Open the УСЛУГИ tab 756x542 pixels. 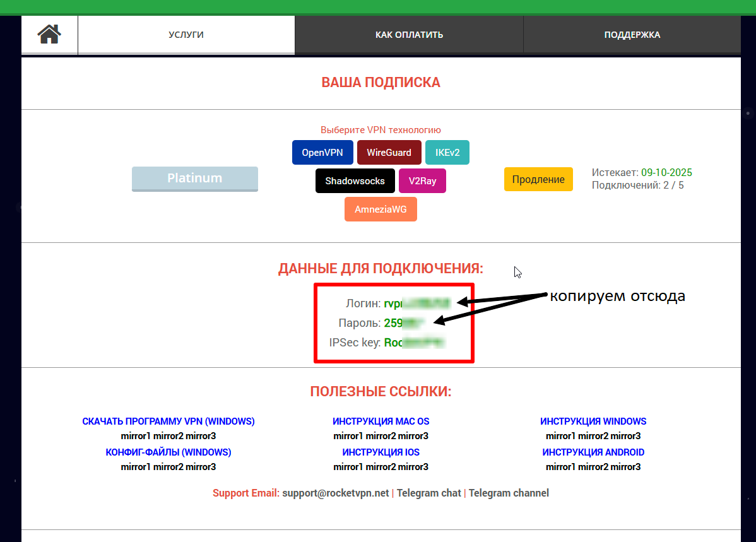point(186,35)
